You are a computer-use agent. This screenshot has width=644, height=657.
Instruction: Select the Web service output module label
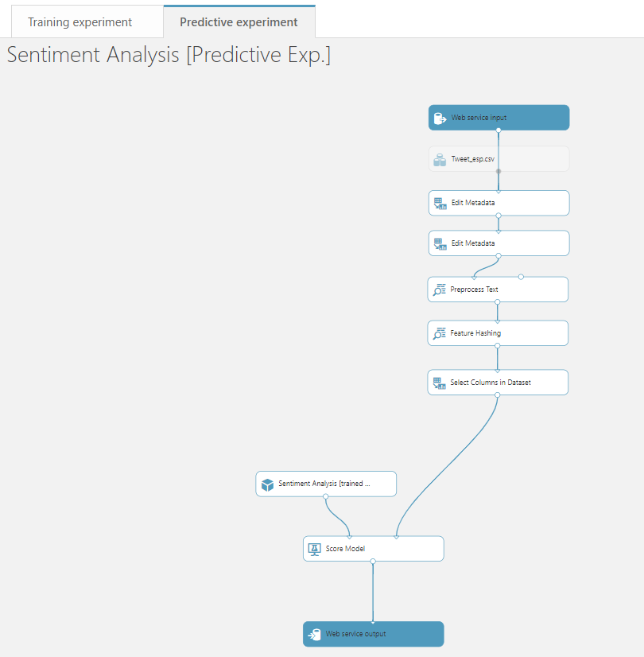(355, 635)
